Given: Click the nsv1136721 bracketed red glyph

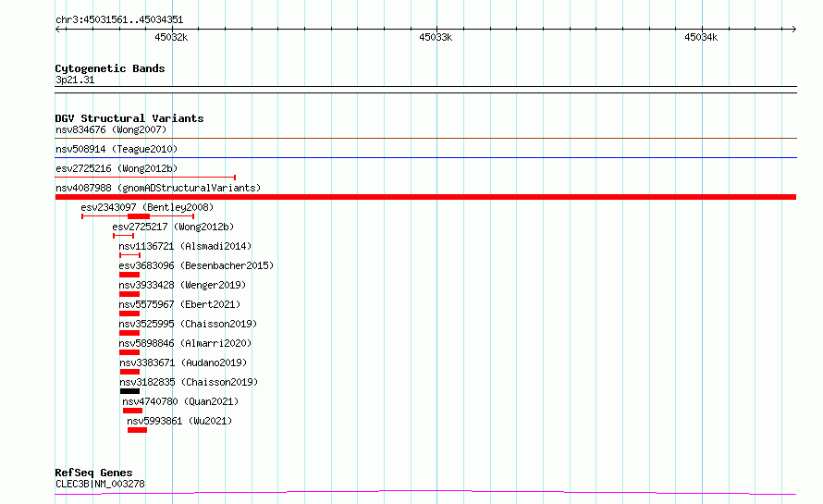Looking at the screenshot, I should (129, 255).
